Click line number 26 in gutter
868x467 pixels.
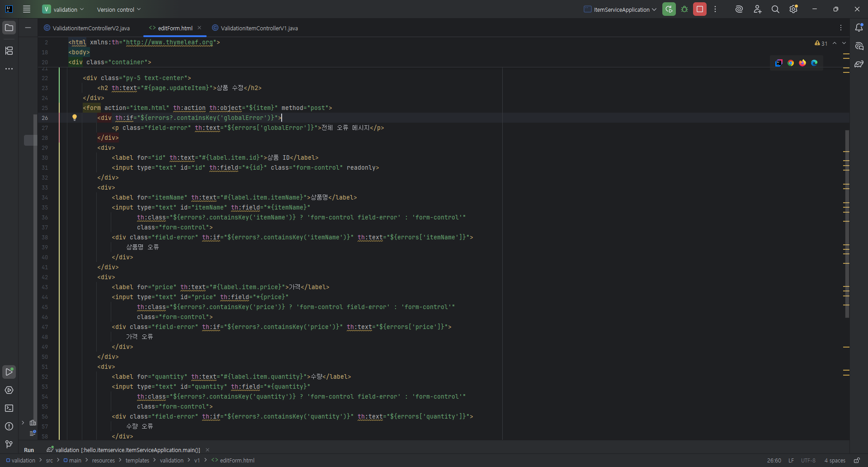point(45,118)
